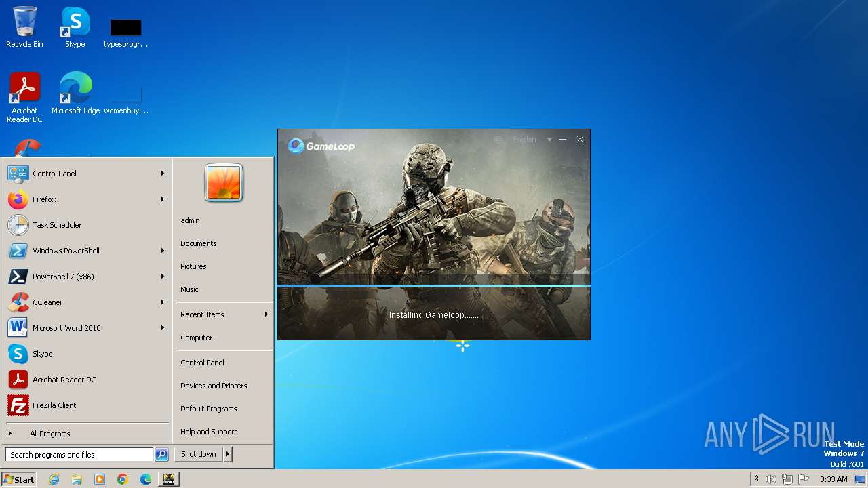Launch PowerShell 7 (x86) from Start menu
868x488 pixels.
tap(86, 277)
